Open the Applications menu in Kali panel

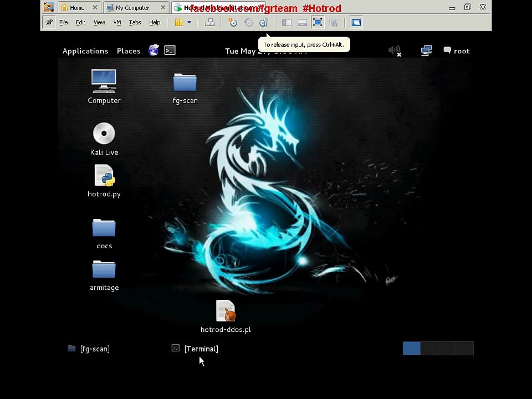(x=85, y=51)
